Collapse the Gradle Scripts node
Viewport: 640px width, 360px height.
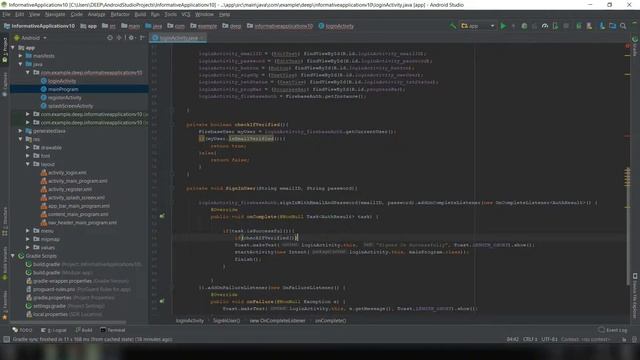[x=13, y=256]
